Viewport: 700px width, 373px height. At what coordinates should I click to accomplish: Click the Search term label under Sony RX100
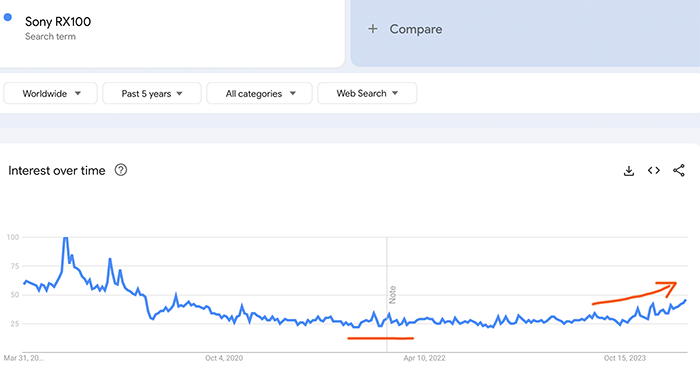[x=50, y=37]
